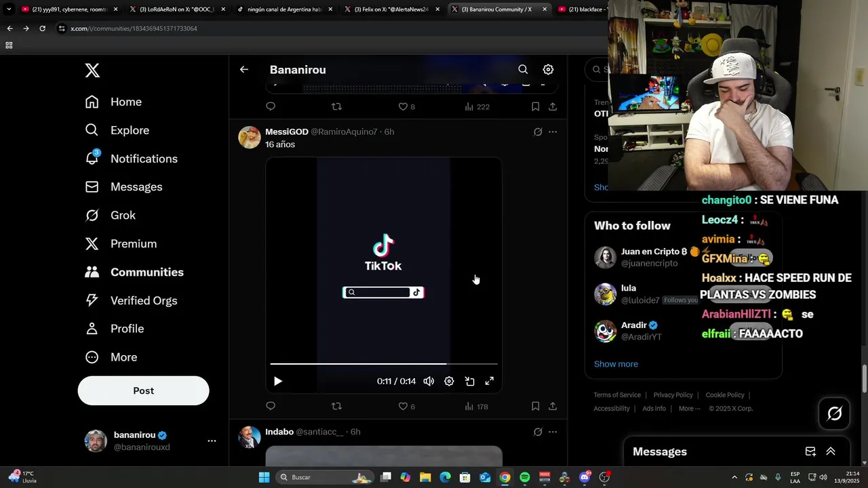Reload the page in browser
The height and width of the screenshot is (488, 868).
point(42,28)
